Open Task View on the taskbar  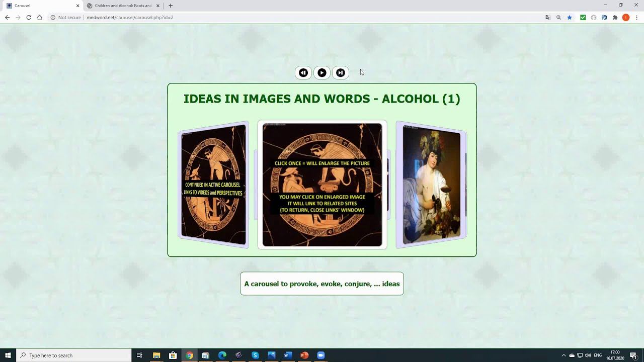coord(139,355)
